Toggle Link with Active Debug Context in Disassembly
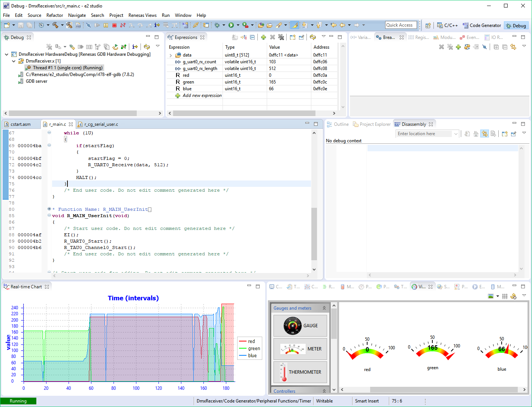Screen dimensions: 532x407 485,134
